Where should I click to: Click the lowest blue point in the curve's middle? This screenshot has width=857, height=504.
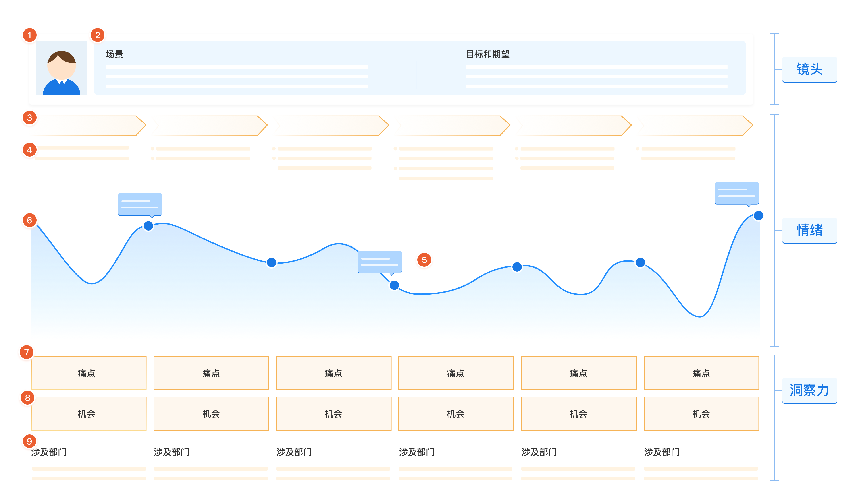click(x=394, y=285)
